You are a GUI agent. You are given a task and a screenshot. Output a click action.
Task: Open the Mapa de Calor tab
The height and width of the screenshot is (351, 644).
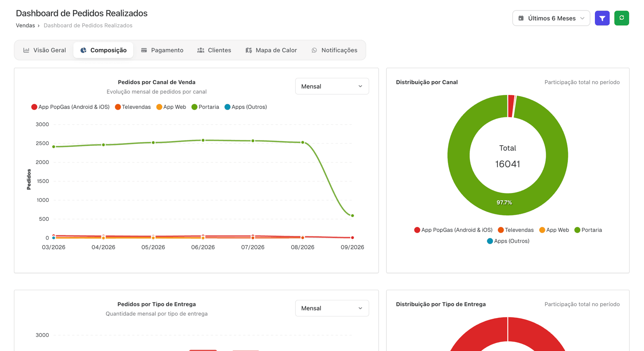tap(271, 50)
